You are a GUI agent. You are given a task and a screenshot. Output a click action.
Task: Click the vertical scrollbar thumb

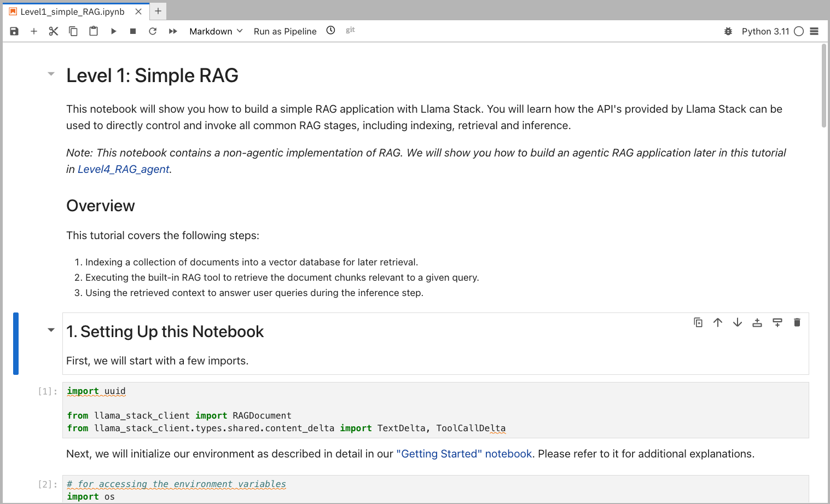tap(824, 85)
